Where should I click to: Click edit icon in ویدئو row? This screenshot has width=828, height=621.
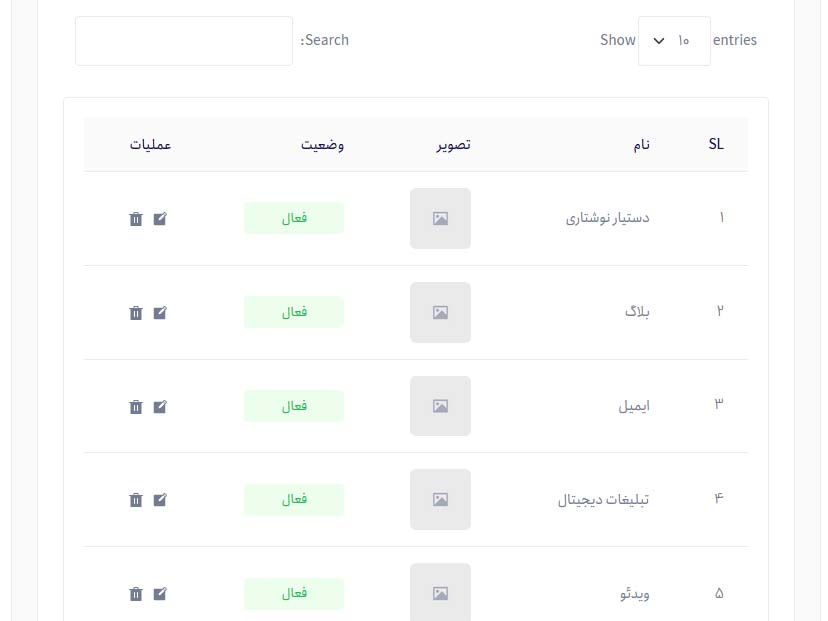(x=160, y=594)
